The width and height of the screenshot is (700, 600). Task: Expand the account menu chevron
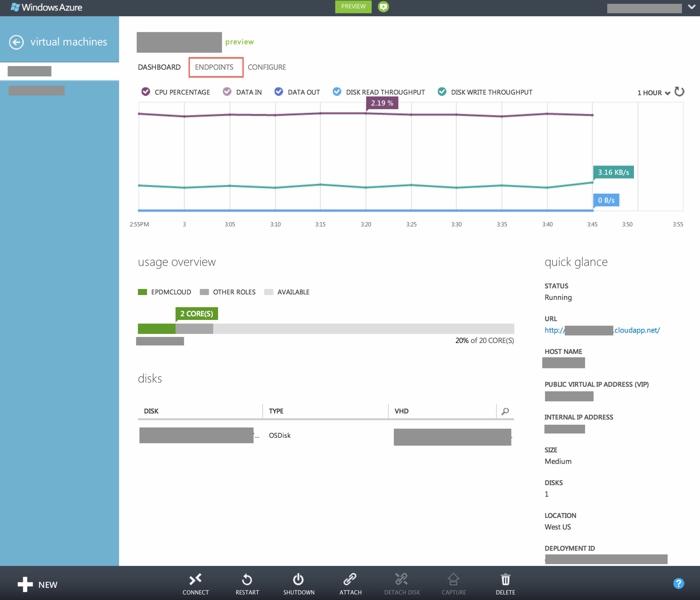(x=692, y=7)
